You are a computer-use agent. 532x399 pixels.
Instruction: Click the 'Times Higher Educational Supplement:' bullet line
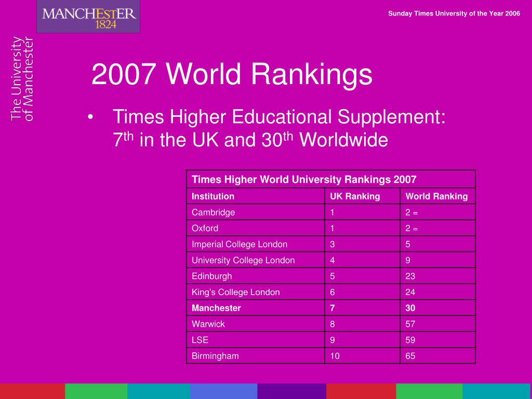tap(279, 117)
